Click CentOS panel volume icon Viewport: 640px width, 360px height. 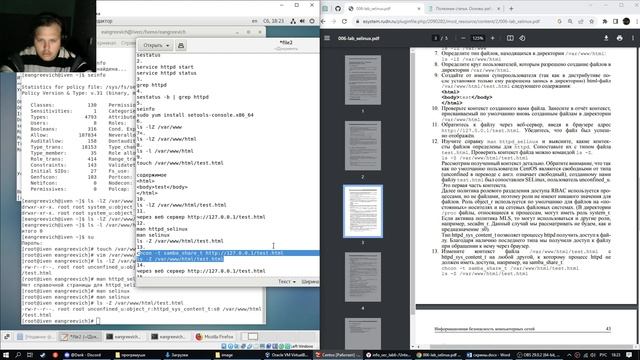[302, 21]
